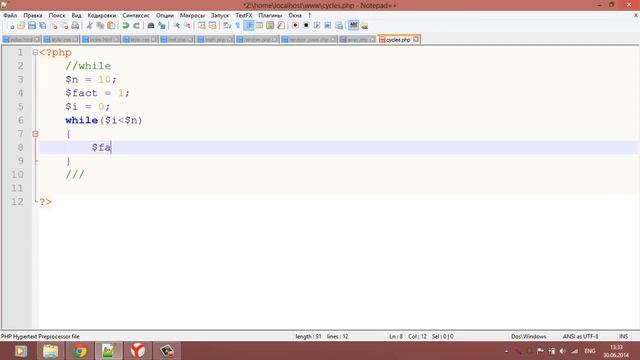Open the Макросы menu

tap(192, 15)
